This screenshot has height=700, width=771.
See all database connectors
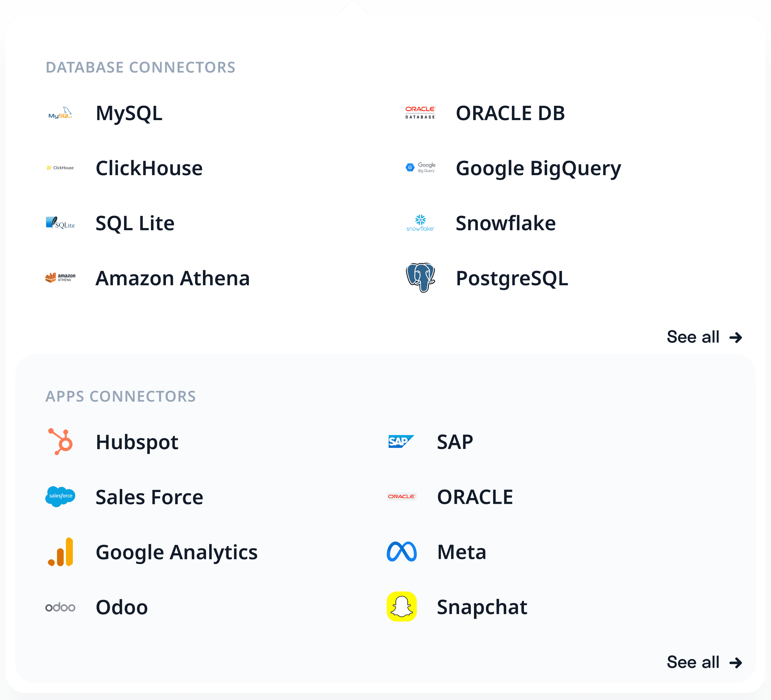(693, 337)
